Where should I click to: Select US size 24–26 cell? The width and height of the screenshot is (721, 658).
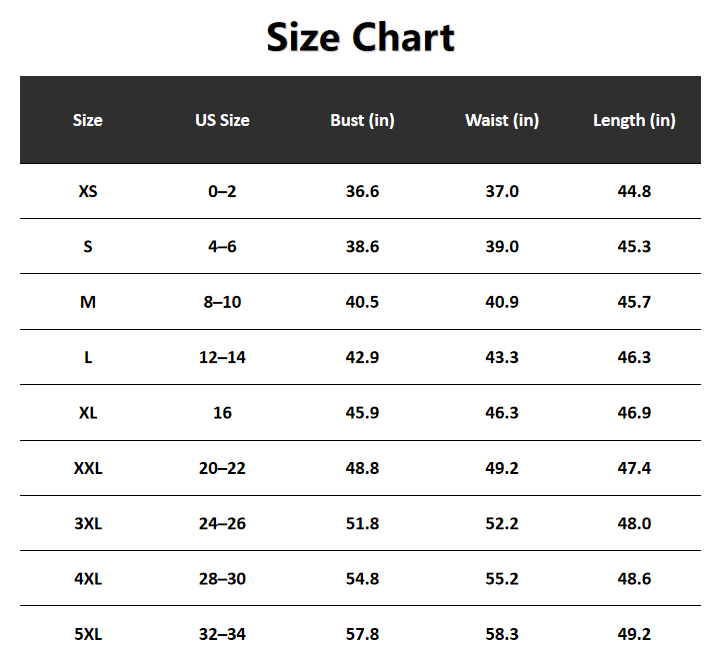point(223,523)
